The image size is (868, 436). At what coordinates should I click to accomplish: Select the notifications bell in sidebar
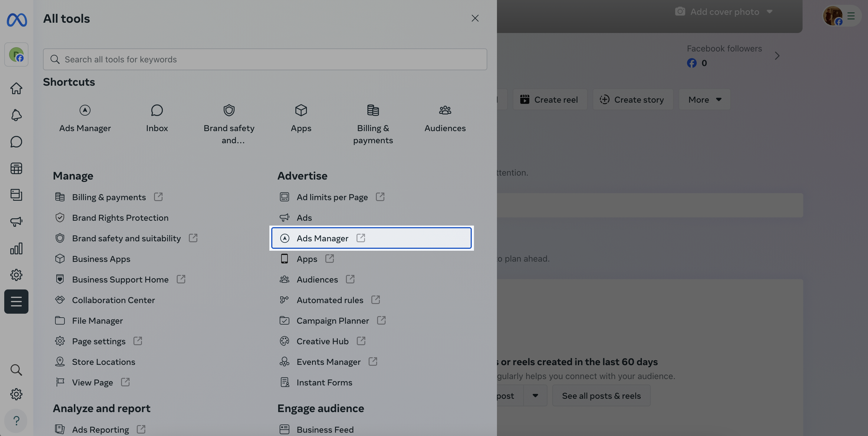click(16, 115)
